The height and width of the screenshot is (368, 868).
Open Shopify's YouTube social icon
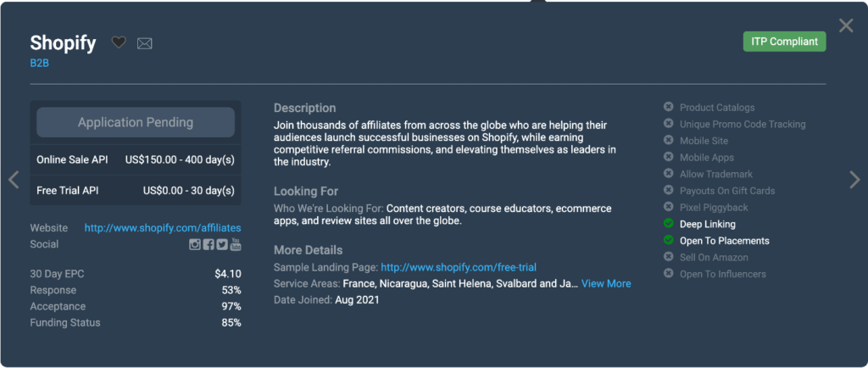236,245
